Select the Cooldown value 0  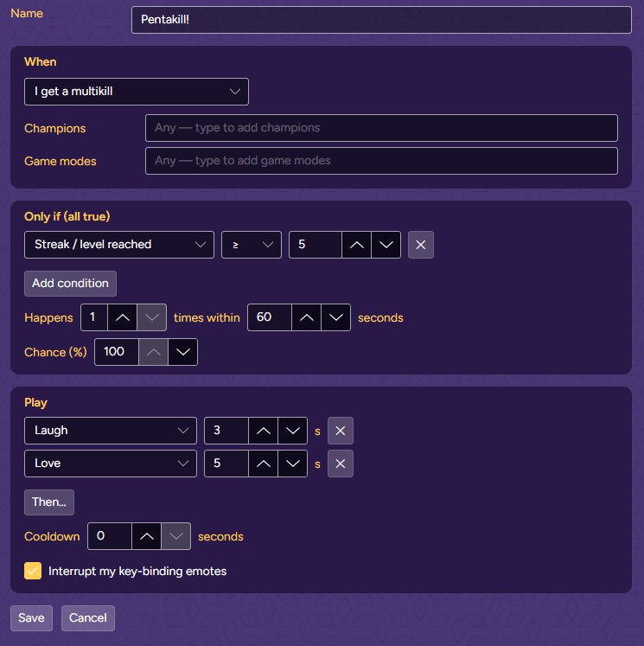pyautogui.click(x=110, y=536)
